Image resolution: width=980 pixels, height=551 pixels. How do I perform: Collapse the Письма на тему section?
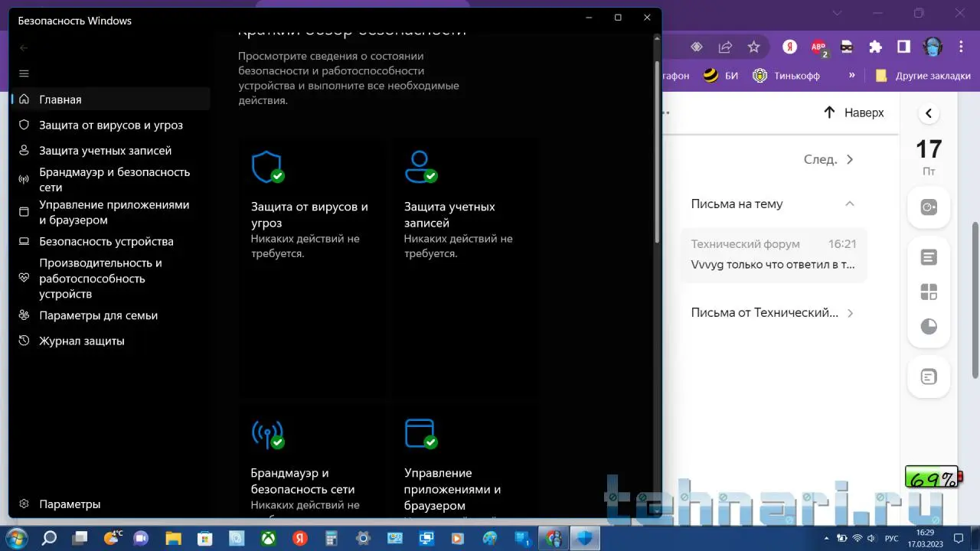pyautogui.click(x=849, y=204)
